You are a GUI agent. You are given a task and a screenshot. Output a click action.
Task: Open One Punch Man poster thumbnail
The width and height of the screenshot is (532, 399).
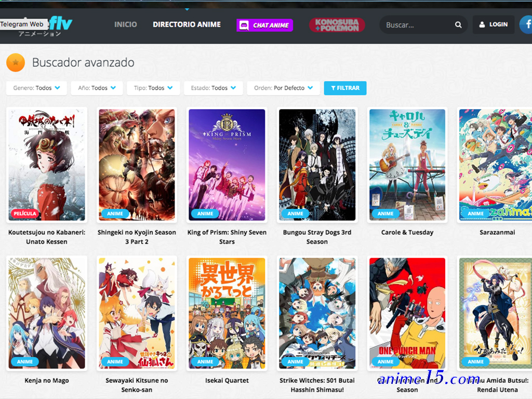(x=407, y=313)
